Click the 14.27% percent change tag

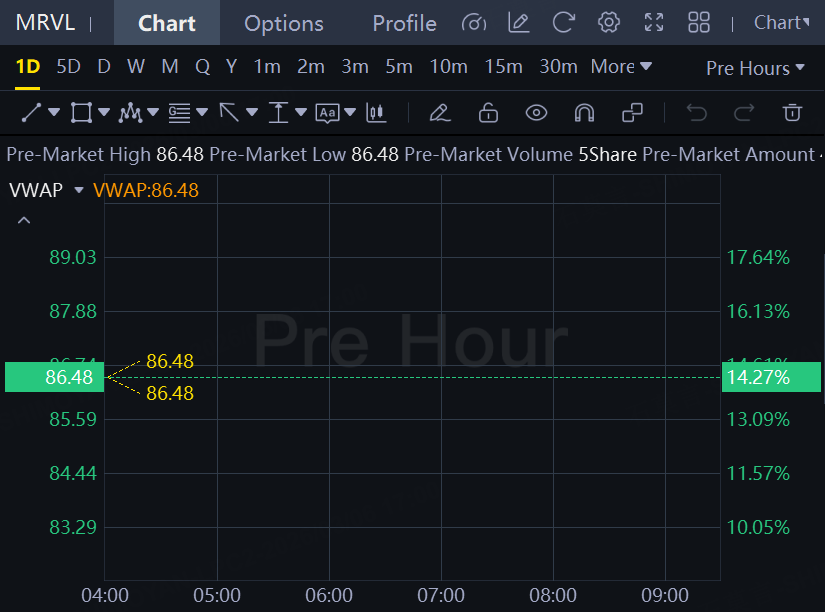coord(771,377)
